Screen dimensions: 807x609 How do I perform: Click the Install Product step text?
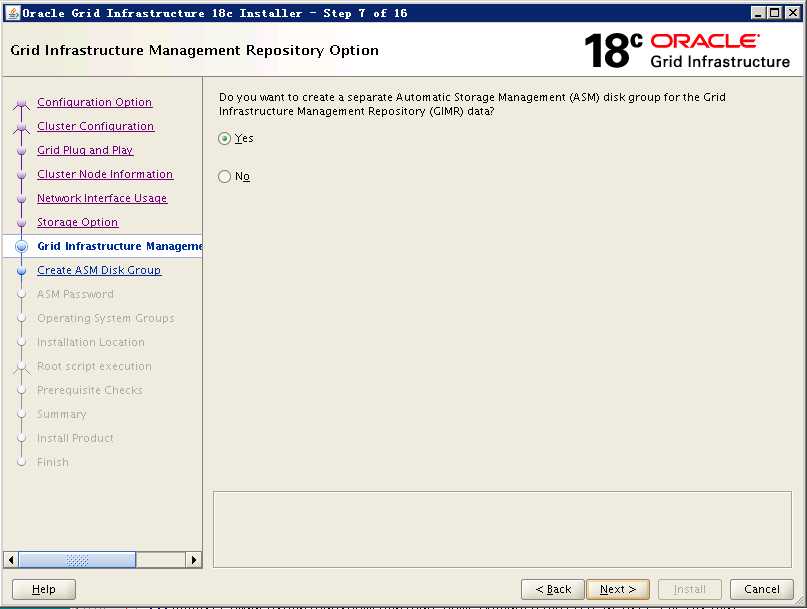coord(75,438)
